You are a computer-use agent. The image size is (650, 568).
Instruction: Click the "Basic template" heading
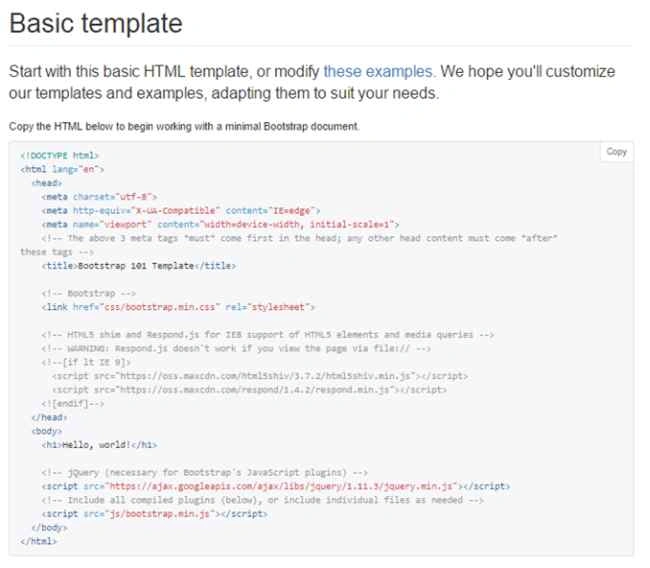coord(96,23)
